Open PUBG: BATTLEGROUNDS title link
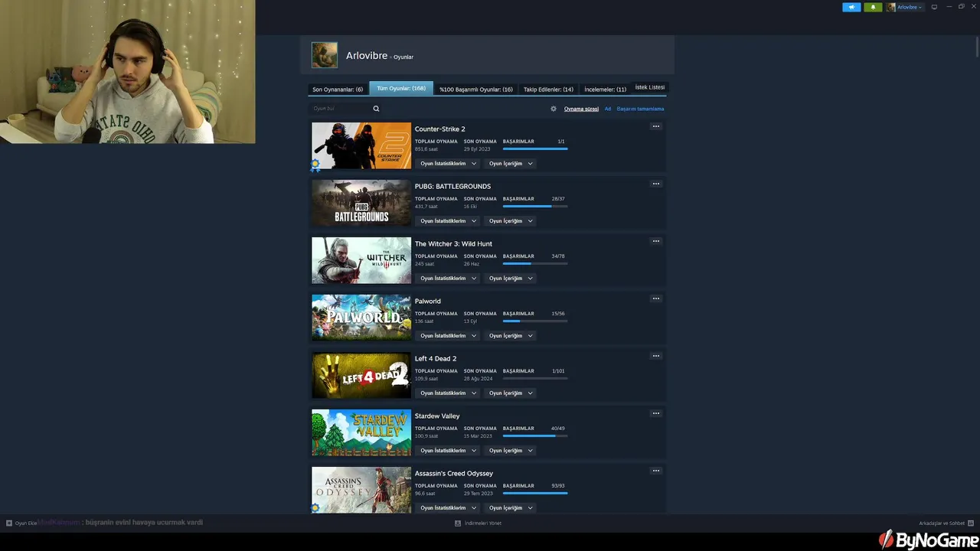 tap(452, 186)
